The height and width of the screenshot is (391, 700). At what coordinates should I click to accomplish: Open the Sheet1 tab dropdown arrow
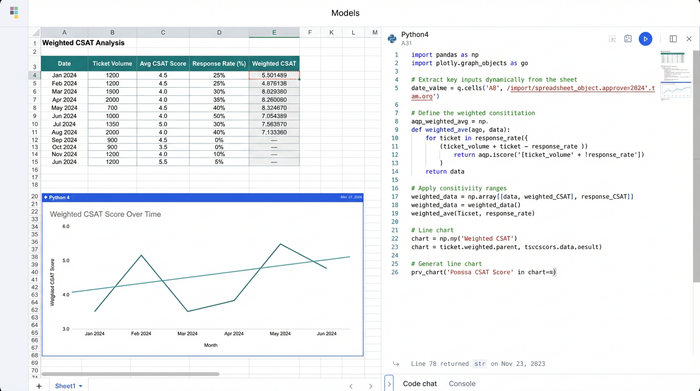[80, 386]
